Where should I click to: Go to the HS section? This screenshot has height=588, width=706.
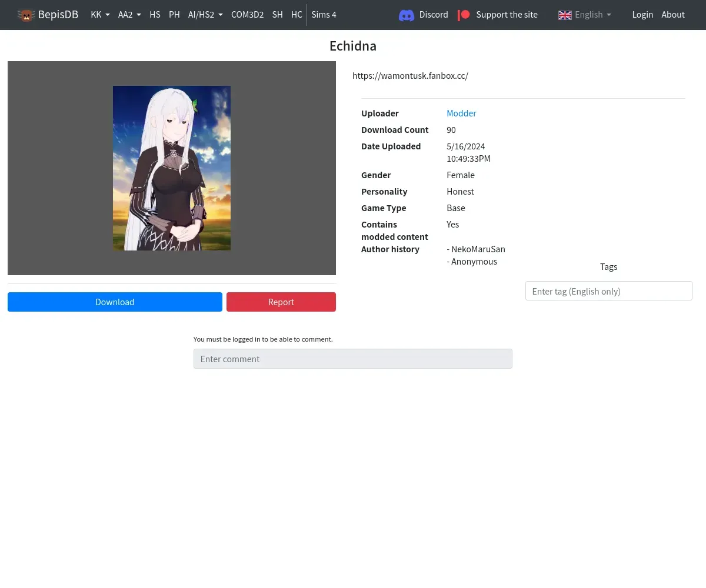(155, 15)
